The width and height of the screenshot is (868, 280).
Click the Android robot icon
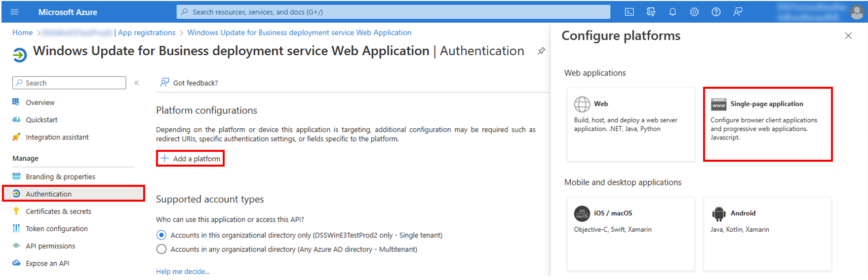[718, 213]
